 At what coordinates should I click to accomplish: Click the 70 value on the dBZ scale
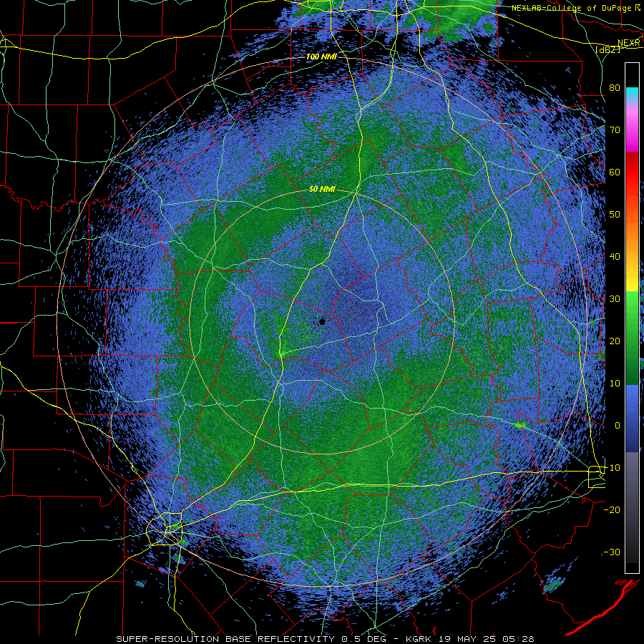[x=615, y=130]
